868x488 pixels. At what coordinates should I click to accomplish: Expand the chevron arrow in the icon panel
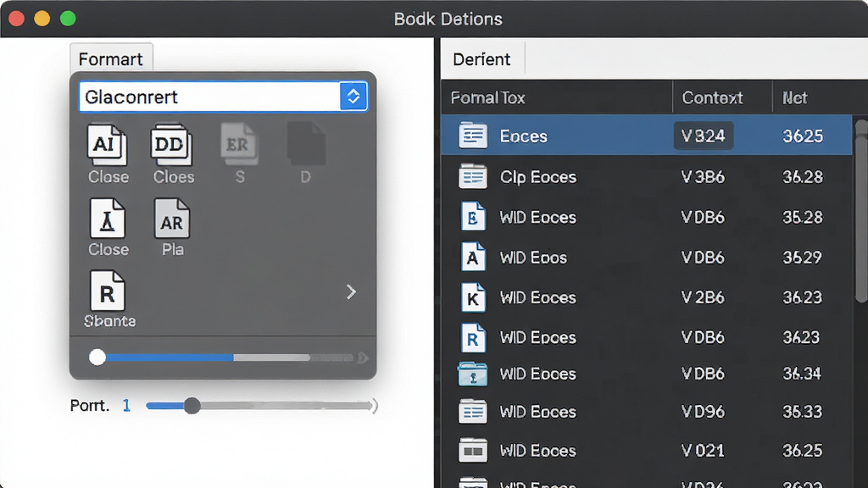351,291
